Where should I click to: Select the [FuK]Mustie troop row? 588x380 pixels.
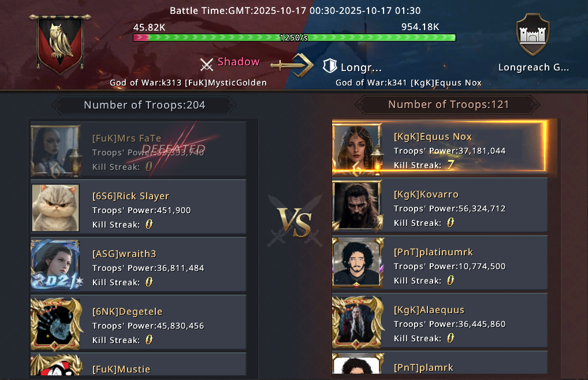pos(139,364)
